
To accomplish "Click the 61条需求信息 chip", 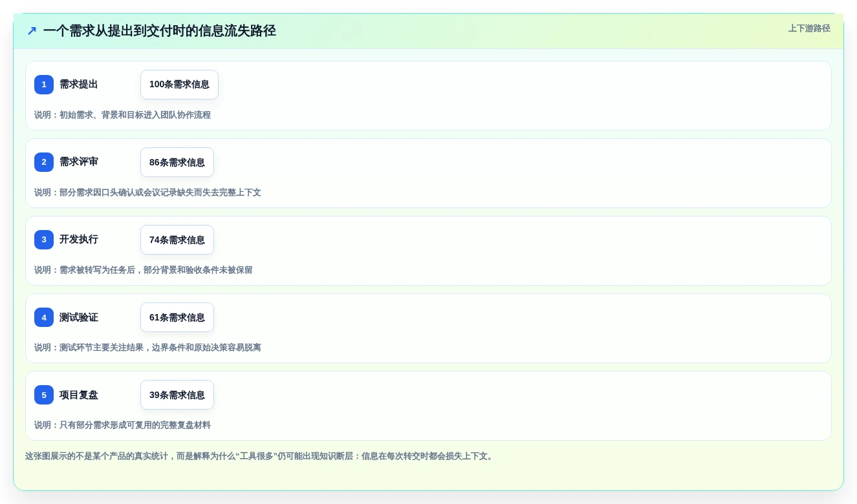I will click(177, 317).
